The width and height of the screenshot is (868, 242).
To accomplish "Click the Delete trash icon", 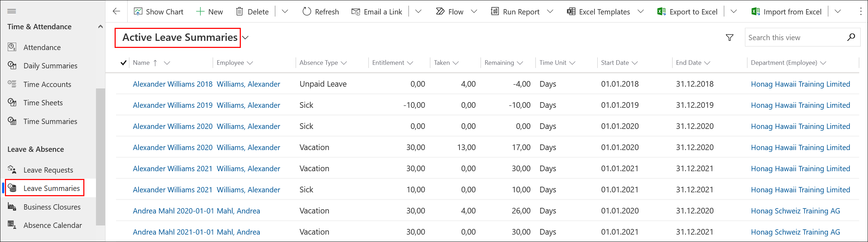I will pos(239,12).
